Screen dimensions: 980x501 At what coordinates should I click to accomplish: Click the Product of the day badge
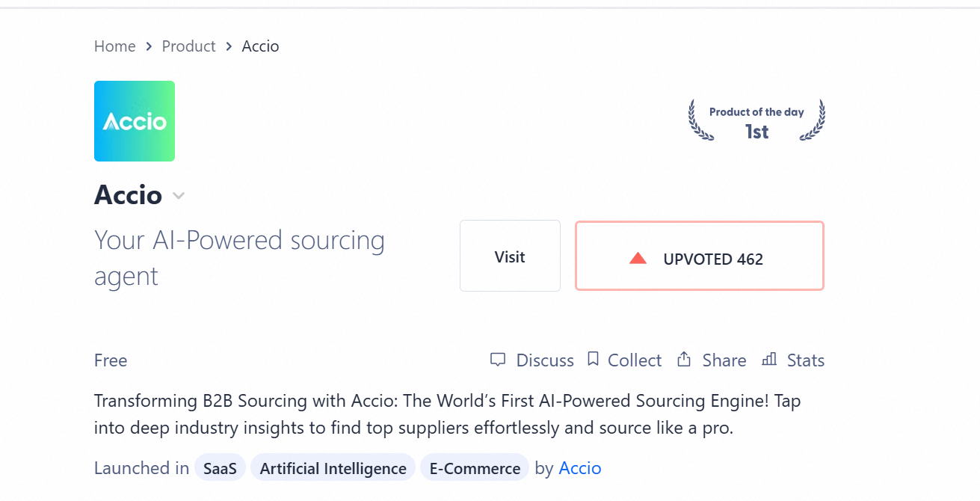(x=756, y=122)
